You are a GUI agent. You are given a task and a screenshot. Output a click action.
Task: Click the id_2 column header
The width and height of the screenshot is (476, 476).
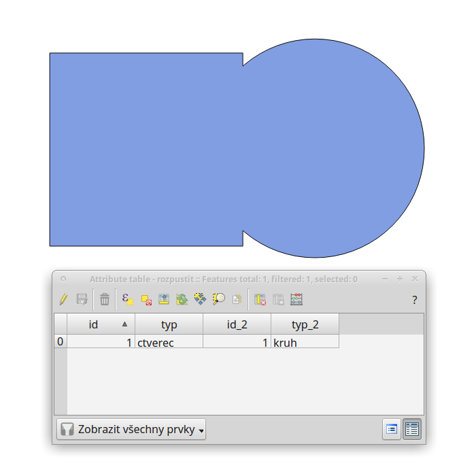tap(237, 324)
